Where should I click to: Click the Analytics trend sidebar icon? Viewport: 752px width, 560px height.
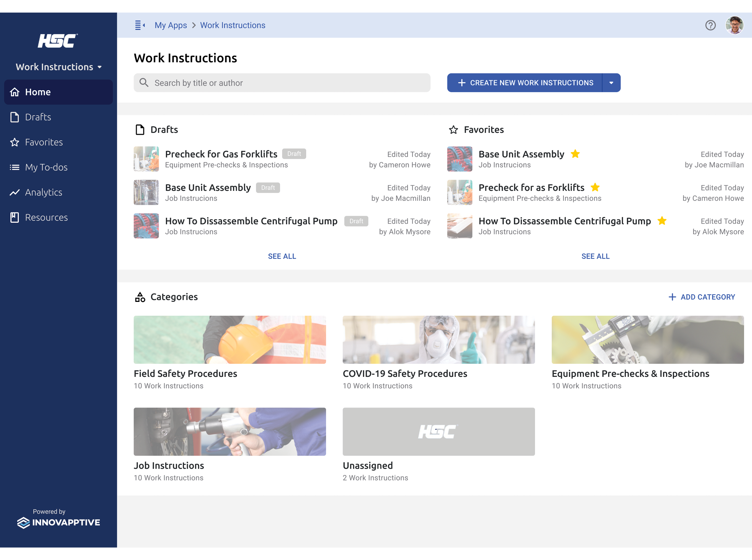click(16, 192)
